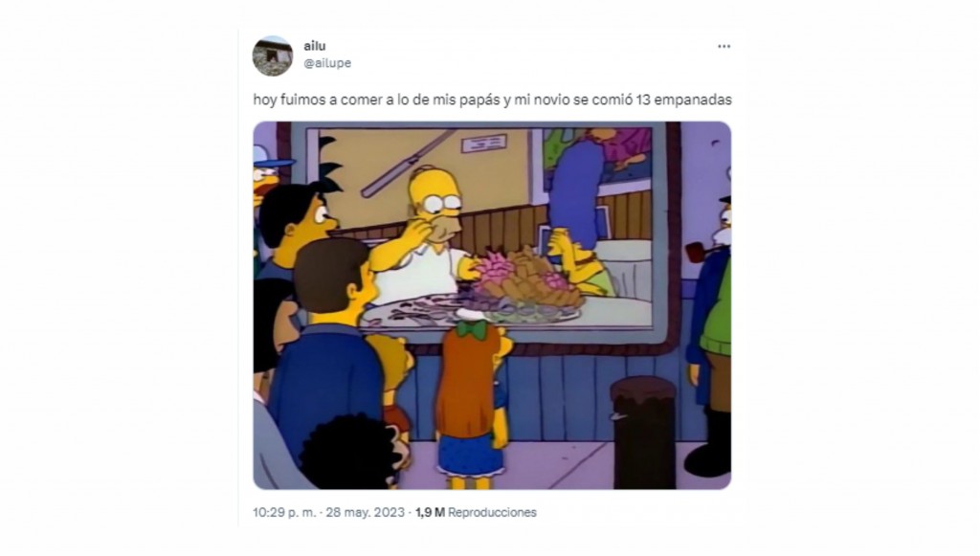Click Homer's face in the tweet image
The height and width of the screenshot is (556, 980).
(x=435, y=206)
